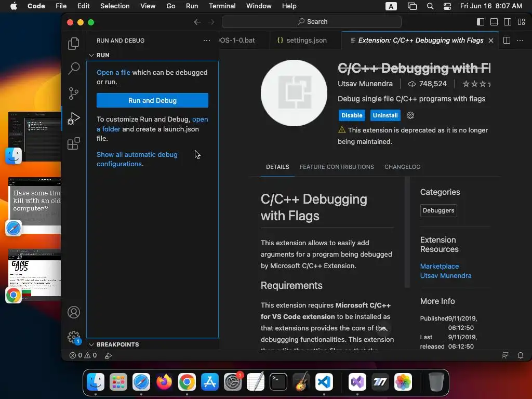Close the Extension C/C++ Debugging tab

[490, 41]
